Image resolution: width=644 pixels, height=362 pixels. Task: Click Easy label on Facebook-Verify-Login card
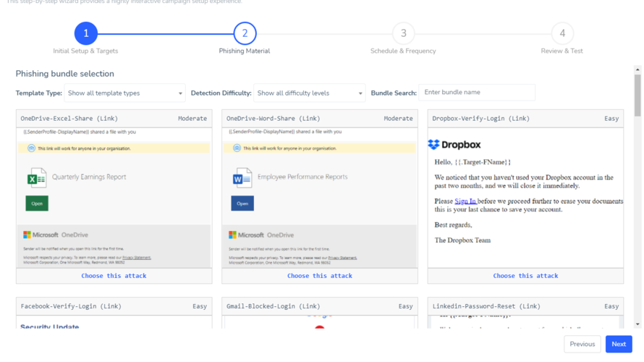[x=200, y=306]
